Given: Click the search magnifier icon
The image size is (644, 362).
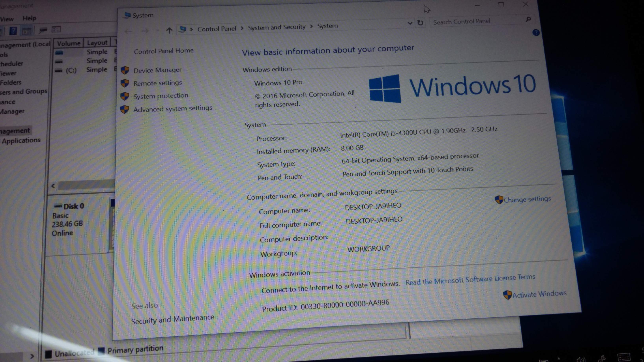Looking at the screenshot, I should (528, 19).
